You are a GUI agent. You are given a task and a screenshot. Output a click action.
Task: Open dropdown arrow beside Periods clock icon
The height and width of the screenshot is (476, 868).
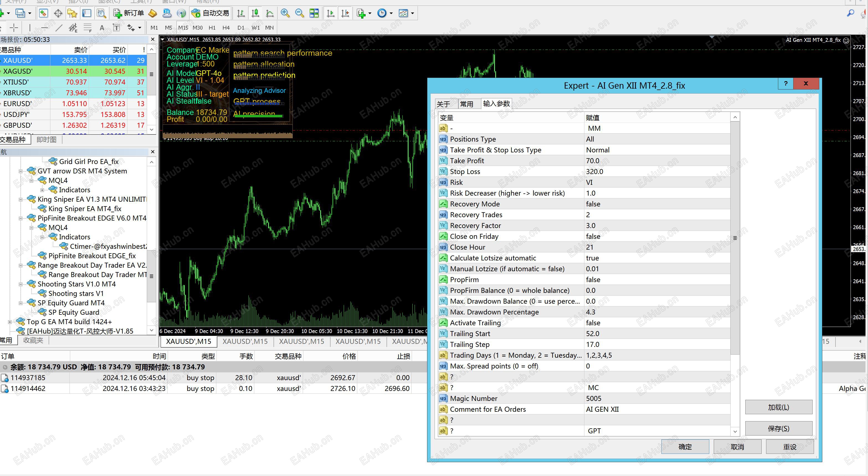tap(391, 14)
